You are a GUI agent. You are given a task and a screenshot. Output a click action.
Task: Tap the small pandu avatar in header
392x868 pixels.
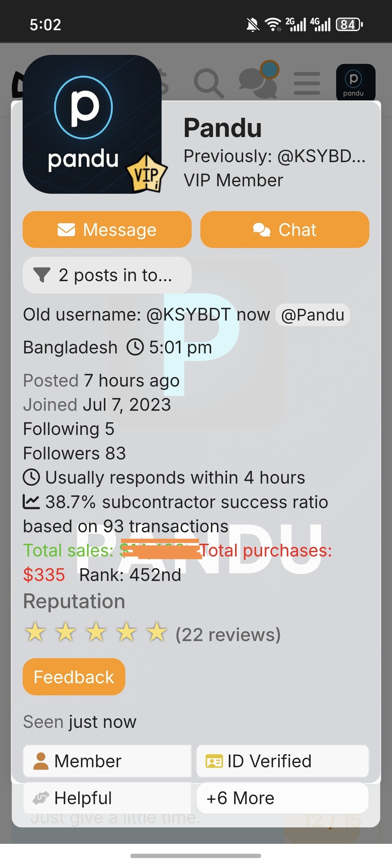click(x=356, y=82)
